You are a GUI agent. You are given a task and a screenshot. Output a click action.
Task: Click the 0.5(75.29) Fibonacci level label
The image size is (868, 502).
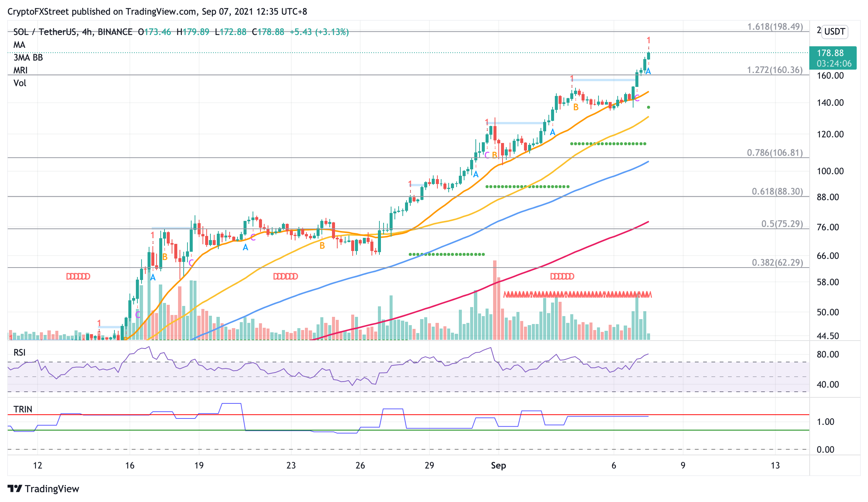coord(782,224)
